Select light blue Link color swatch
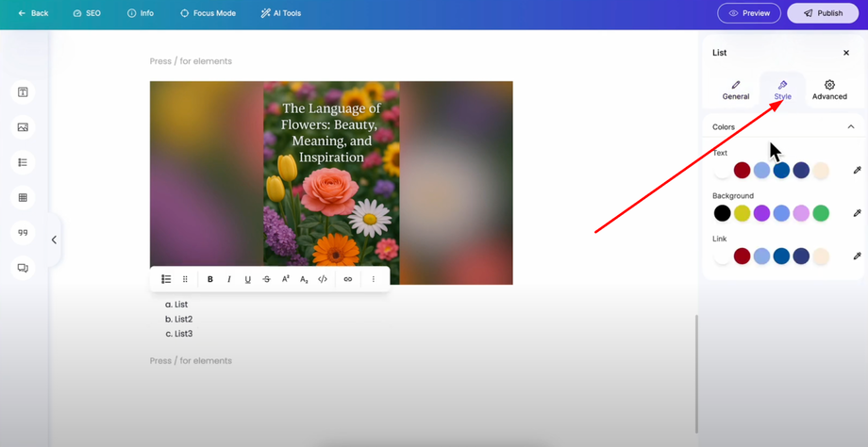This screenshot has height=447, width=868. pos(761,257)
